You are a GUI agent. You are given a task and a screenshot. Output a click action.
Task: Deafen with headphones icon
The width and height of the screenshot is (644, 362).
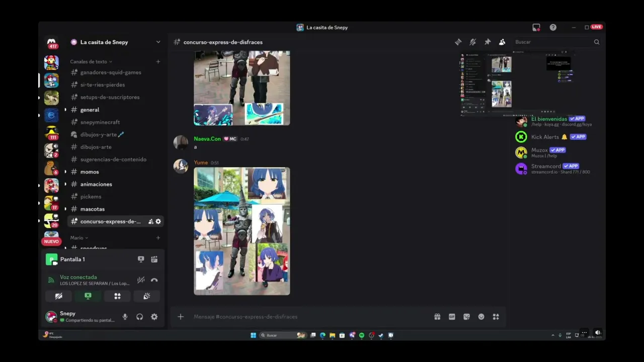[x=140, y=317]
